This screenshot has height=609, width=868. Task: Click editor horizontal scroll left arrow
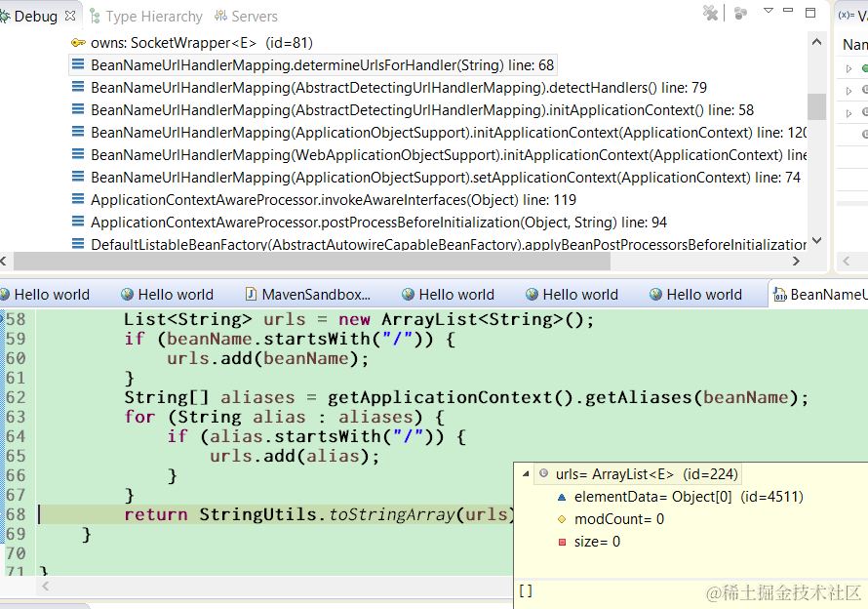click(x=46, y=586)
